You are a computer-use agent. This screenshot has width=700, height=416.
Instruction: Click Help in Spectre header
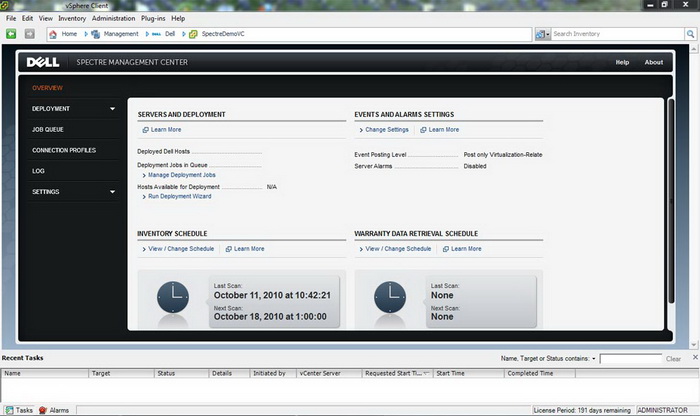[622, 62]
